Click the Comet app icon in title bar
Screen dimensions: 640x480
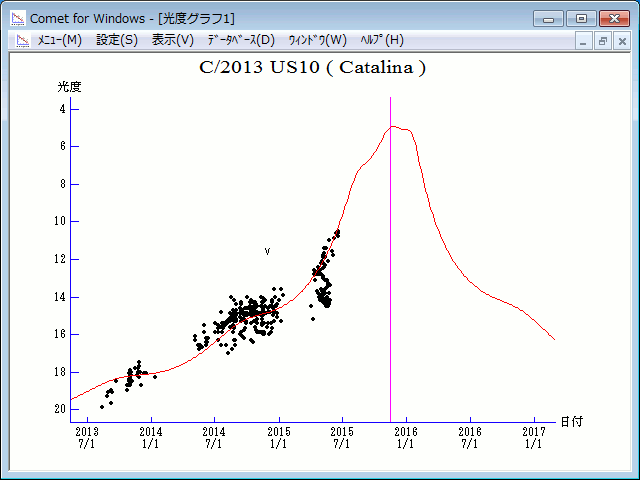pyautogui.click(x=18, y=18)
